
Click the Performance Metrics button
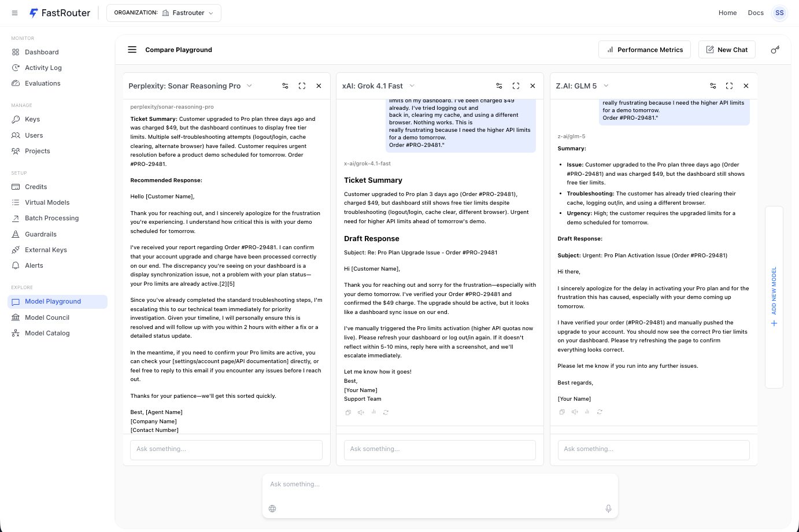pyautogui.click(x=644, y=49)
